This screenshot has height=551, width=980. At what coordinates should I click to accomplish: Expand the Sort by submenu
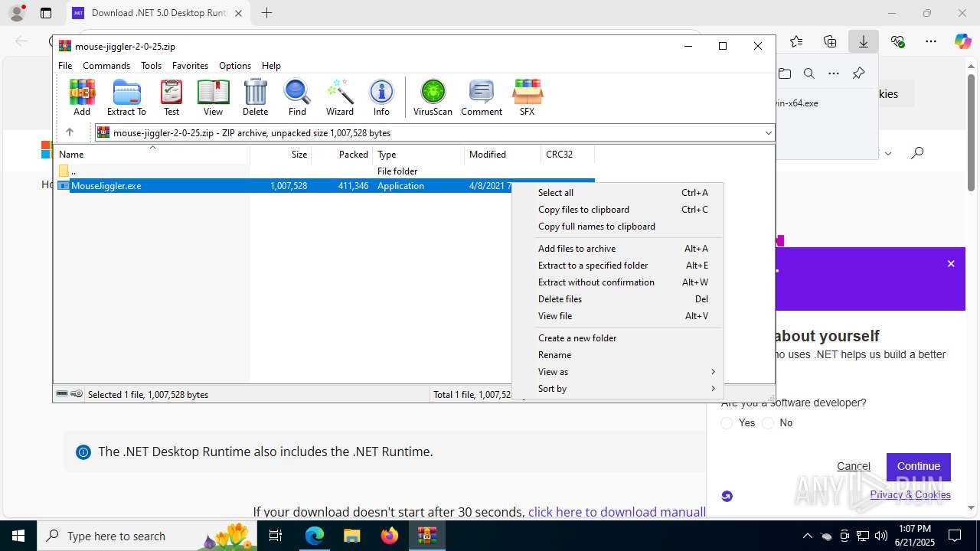[x=618, y=389]
